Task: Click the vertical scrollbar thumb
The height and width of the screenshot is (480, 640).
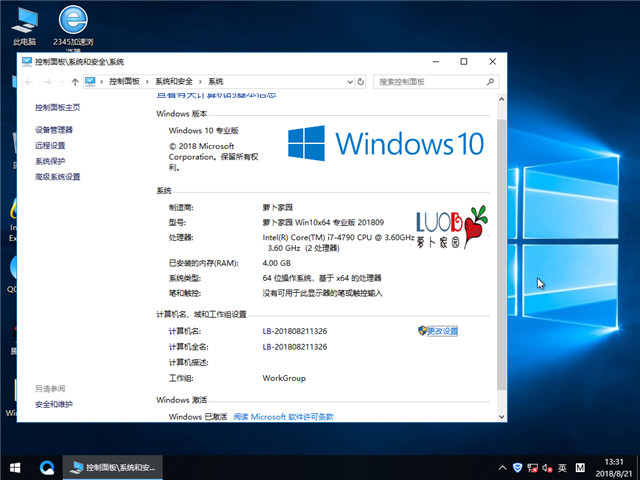Action: coord(502,255)
